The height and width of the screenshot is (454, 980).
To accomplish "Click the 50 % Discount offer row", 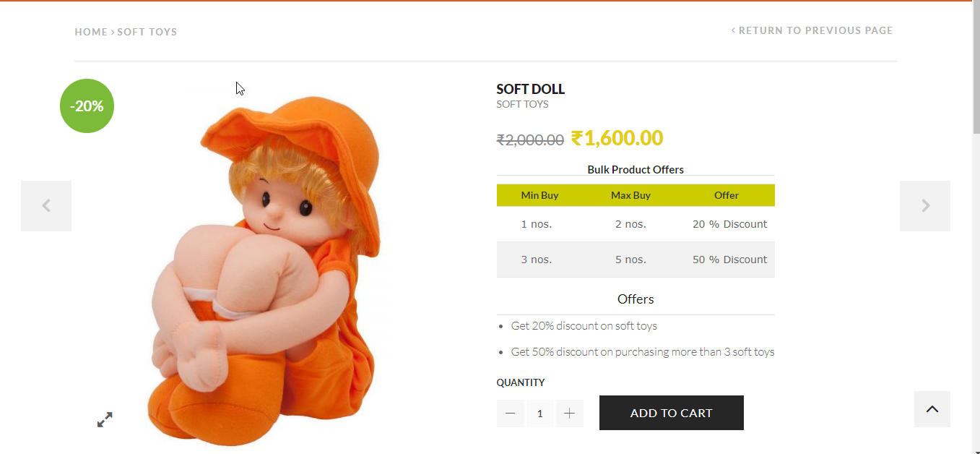I will click(729, 260).
